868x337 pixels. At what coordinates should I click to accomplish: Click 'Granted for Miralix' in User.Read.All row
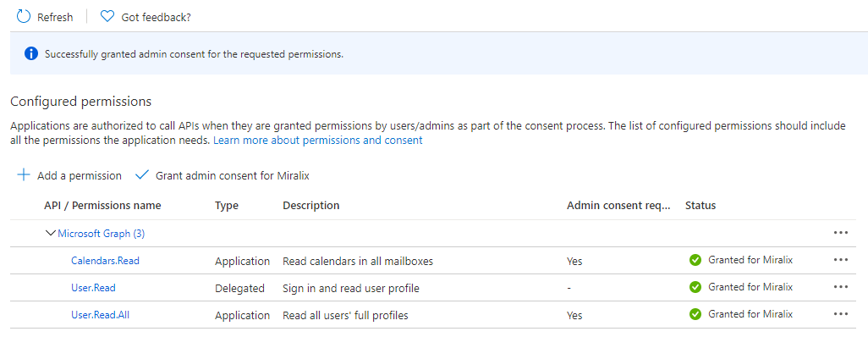[x=750, y=314]
